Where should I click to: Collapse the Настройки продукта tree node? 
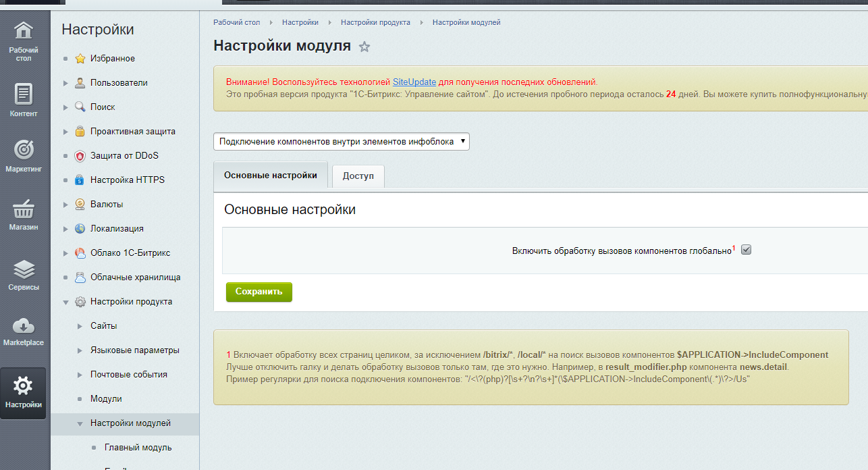[65, 302]
